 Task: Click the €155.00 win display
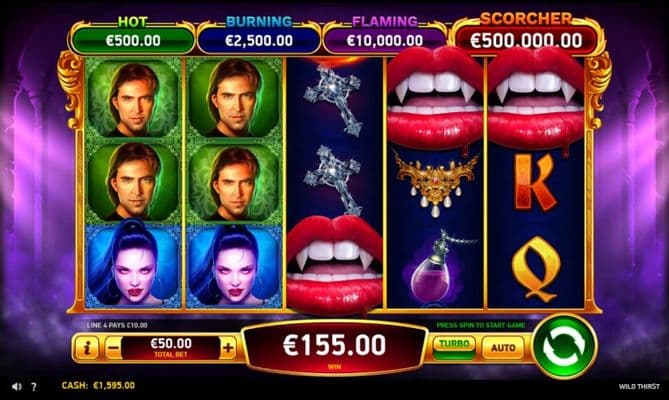[334, 347]
